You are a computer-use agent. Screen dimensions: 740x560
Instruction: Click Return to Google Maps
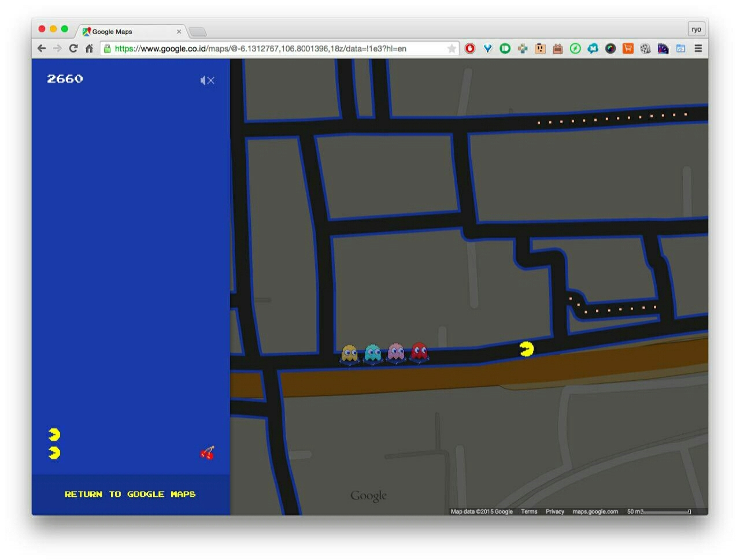coord(130,494)
